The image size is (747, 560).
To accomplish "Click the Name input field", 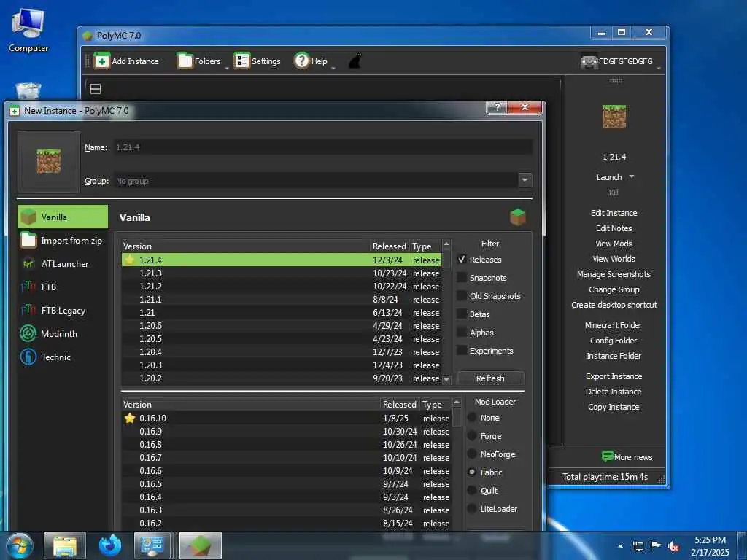I will [322, 147].
